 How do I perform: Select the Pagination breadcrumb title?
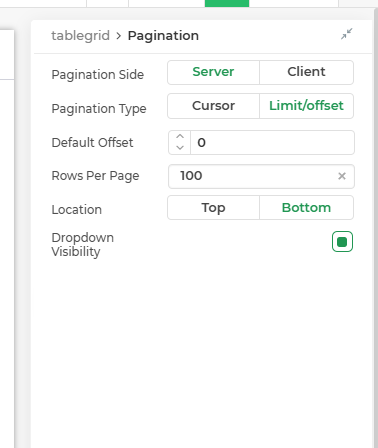coord(163,36)
